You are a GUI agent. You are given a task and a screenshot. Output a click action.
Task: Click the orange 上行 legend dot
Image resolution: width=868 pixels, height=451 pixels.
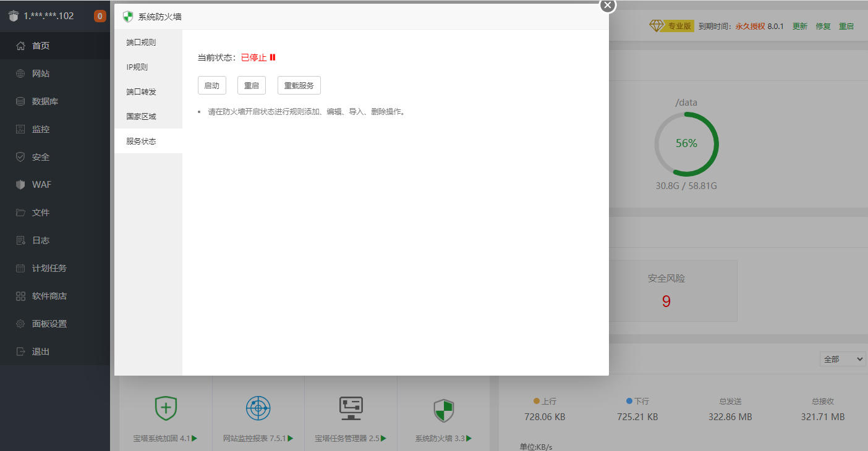click(537, 401)
